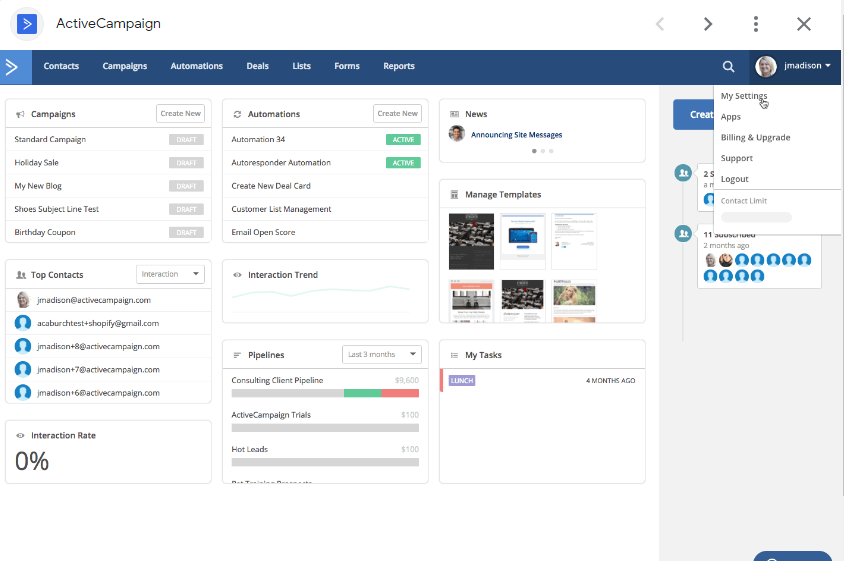844x561 pixels.
Task: Open the Pipelines Last 3 months dropdown
Action: (x=382, y=354)
